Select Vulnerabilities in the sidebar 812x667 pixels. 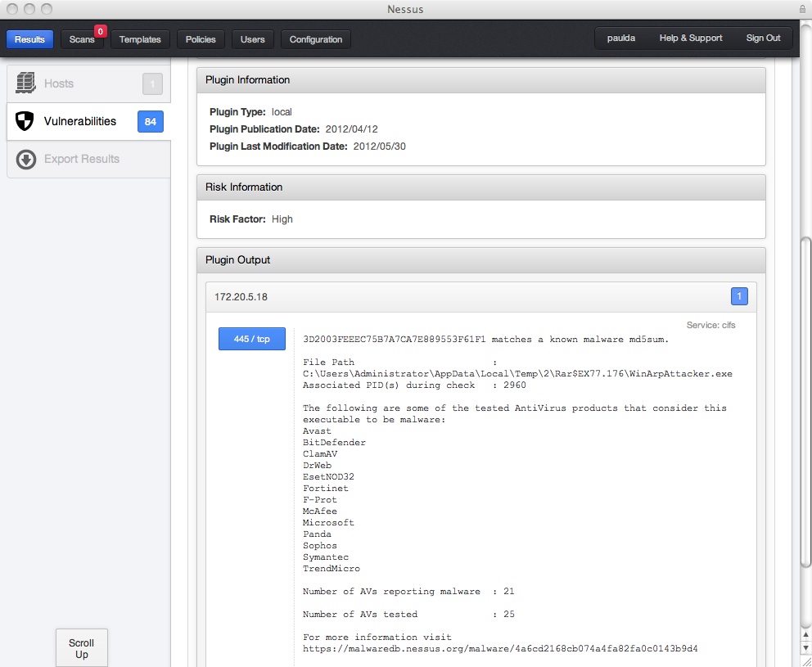pos(88,121)
